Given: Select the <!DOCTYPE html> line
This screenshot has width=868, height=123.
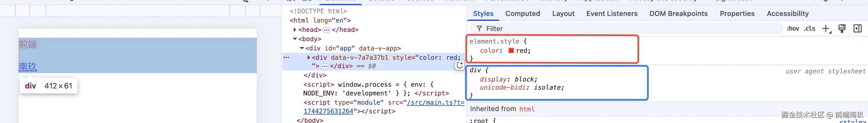Looking at the screenshot, I should click(x=318, y=11).
